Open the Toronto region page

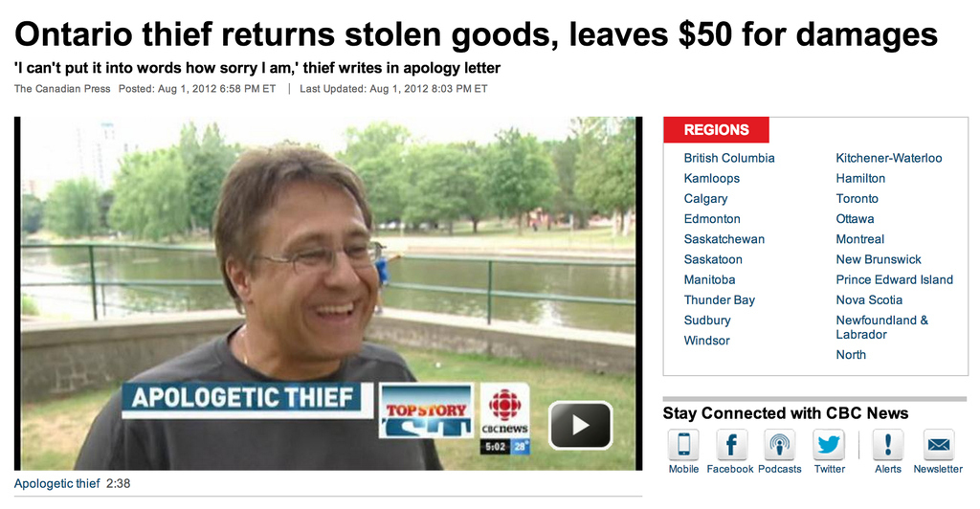click(x=857, y=199)
